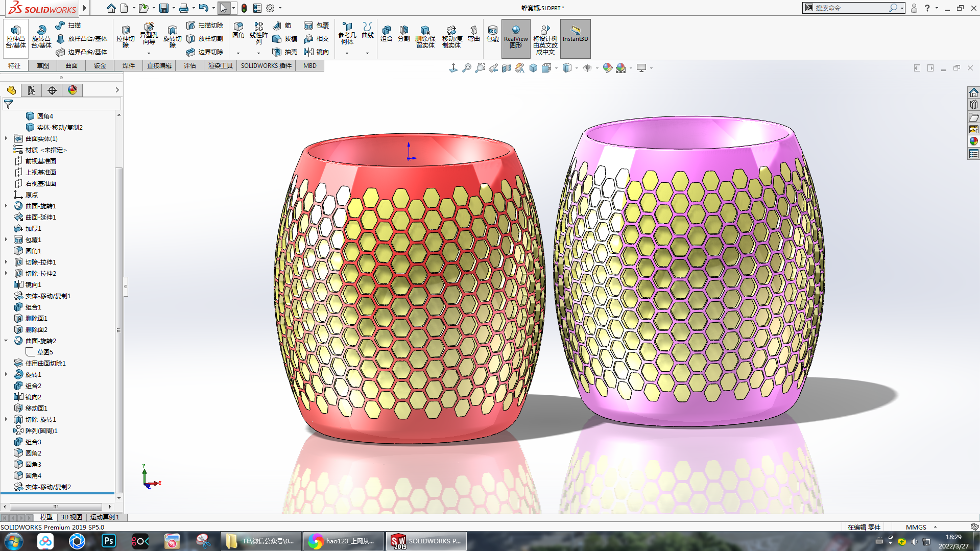The height and width of the screenshot is (551, 980).
Task: Choose the 边界凸台/基体 boundary boss tool
Action: click(x=82, y=52)
